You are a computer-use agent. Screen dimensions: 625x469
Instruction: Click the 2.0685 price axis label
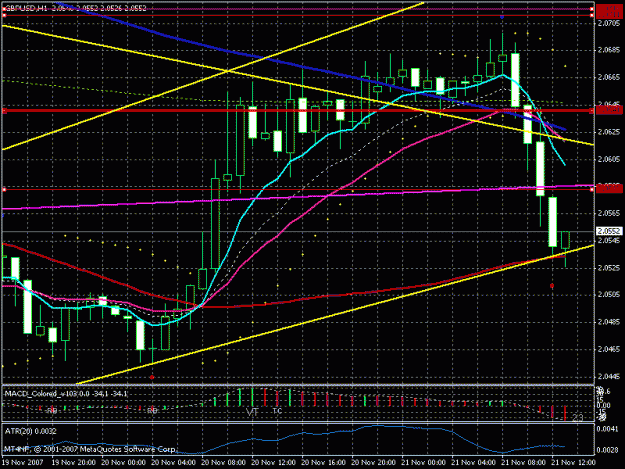click(609, 51)
